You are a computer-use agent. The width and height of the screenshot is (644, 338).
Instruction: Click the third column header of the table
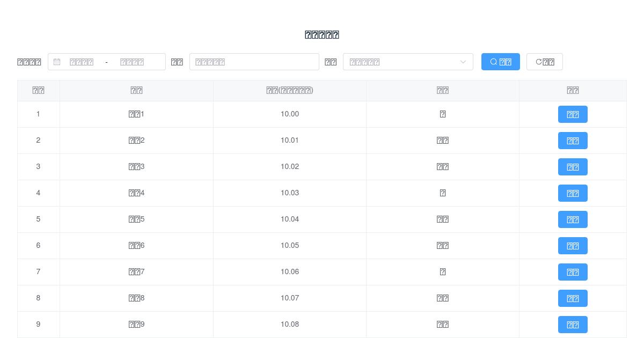click(290, 90)
